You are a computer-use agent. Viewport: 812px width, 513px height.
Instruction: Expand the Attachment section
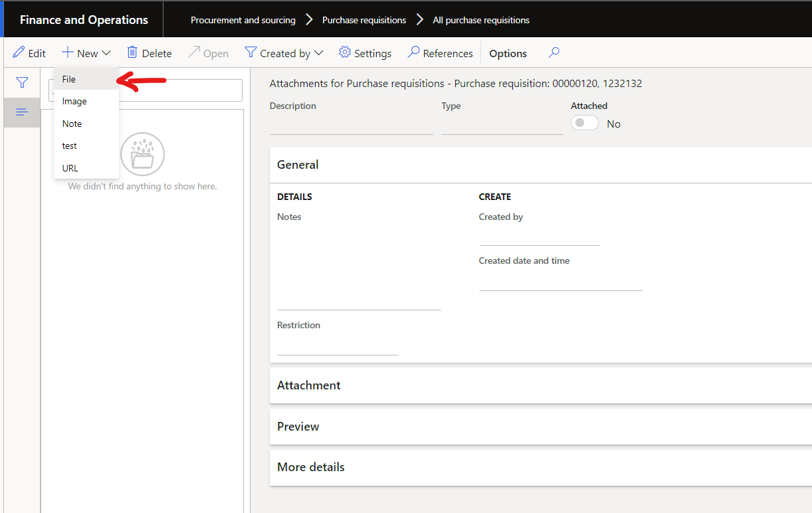click(541, 385)
